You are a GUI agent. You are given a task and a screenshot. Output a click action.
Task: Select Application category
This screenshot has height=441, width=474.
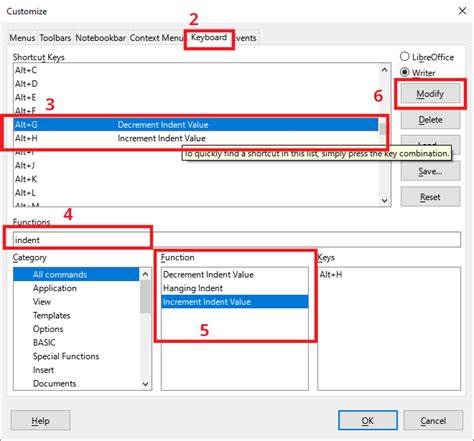[76, 288]
